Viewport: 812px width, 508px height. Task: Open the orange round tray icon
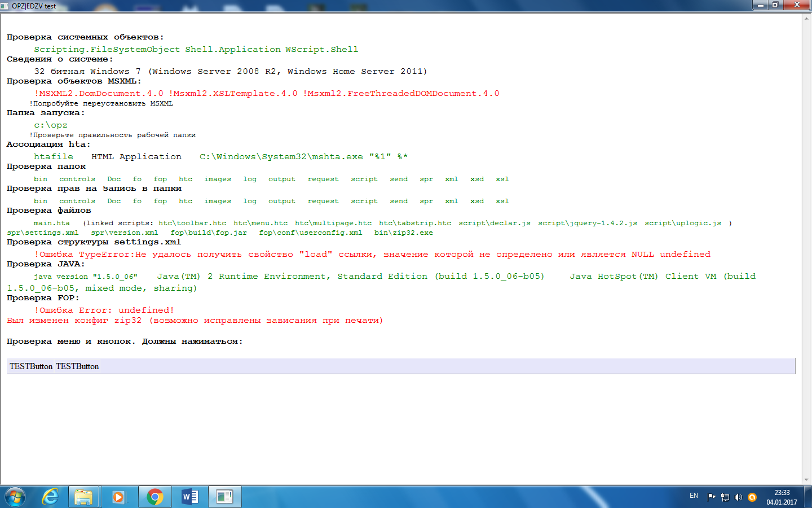[x=752, y=497]
